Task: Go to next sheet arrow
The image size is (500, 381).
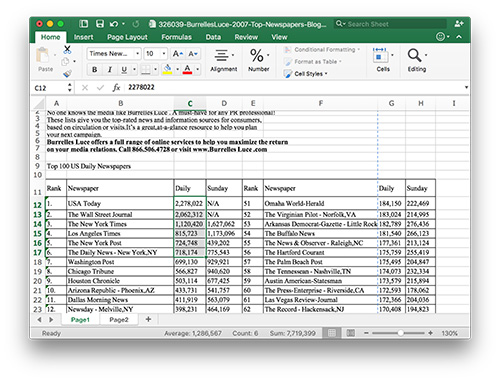Action: tap(51, 320)
